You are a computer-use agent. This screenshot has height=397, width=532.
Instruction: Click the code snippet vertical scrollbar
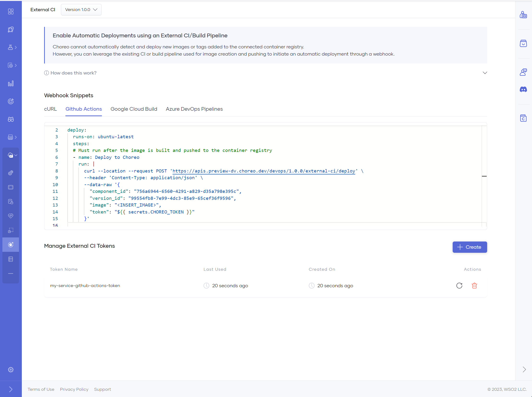click(x=484, y=176)
